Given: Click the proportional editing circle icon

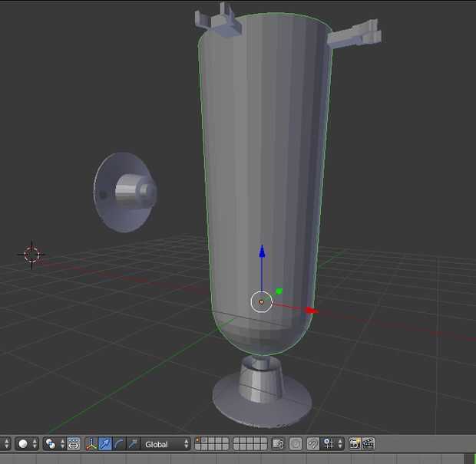Looking at the screenshot, I should tap(296, 444).
